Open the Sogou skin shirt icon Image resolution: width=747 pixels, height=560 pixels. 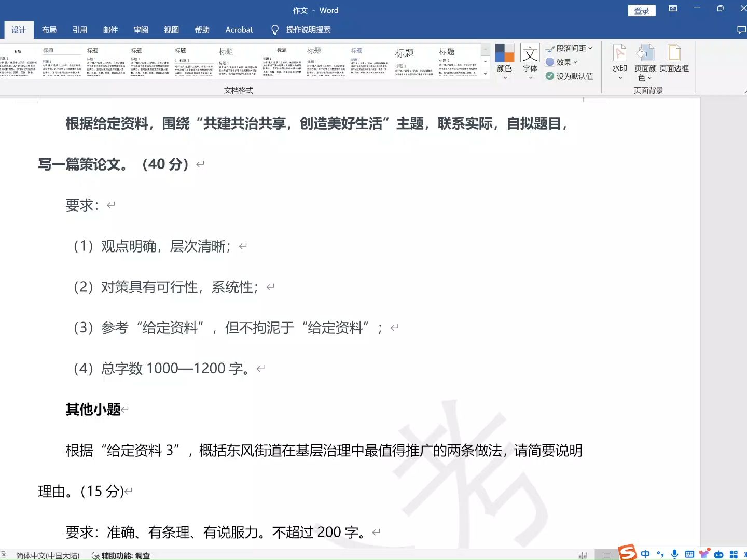[x=704, y=554]
